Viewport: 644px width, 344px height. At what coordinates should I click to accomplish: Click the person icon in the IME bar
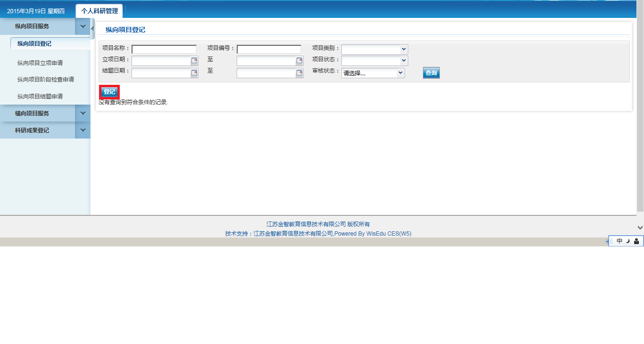636,241
